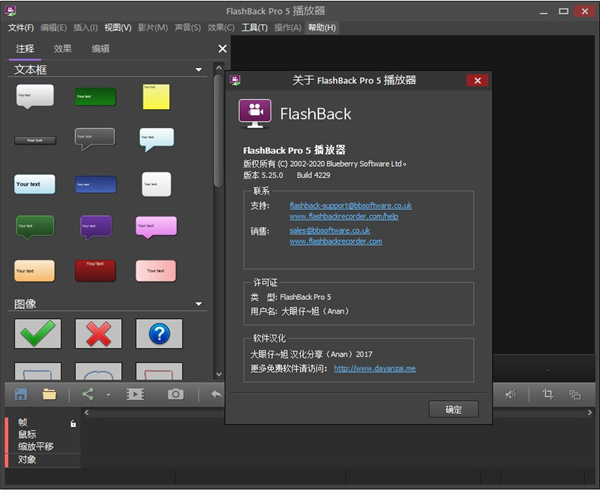Choose the yellow sticky note text box
Viewport: 600px width, 490px height.
click(x=156, y=96)
